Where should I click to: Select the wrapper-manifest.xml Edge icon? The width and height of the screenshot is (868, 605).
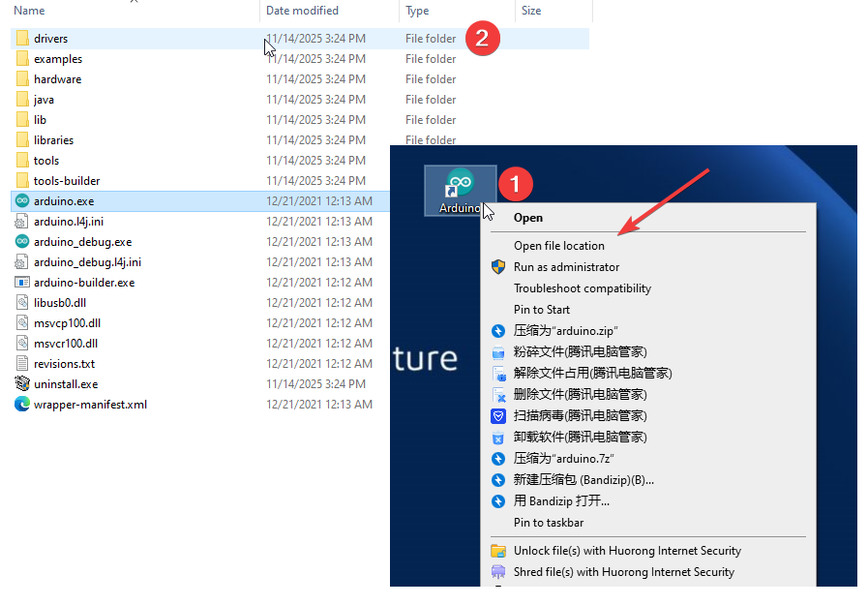[x=22, y=404]
